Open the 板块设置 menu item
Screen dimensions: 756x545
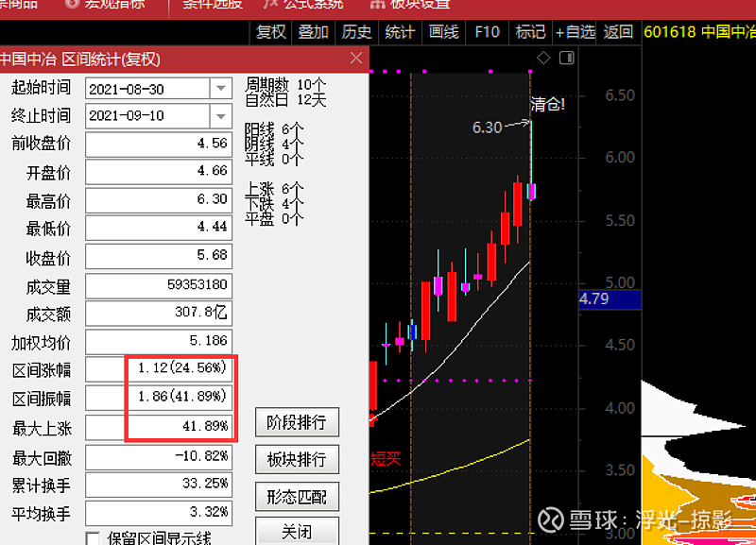tap(410, 5)
